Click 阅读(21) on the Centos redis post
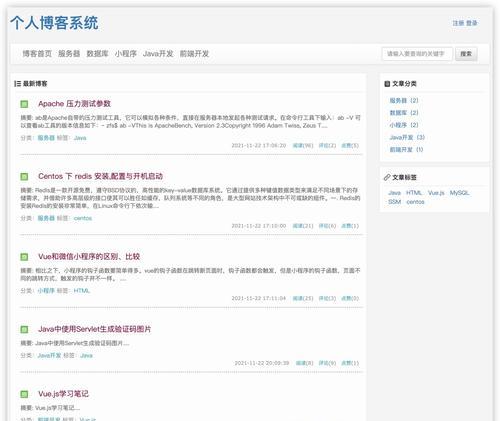The image size is (500, 421). 303,226
